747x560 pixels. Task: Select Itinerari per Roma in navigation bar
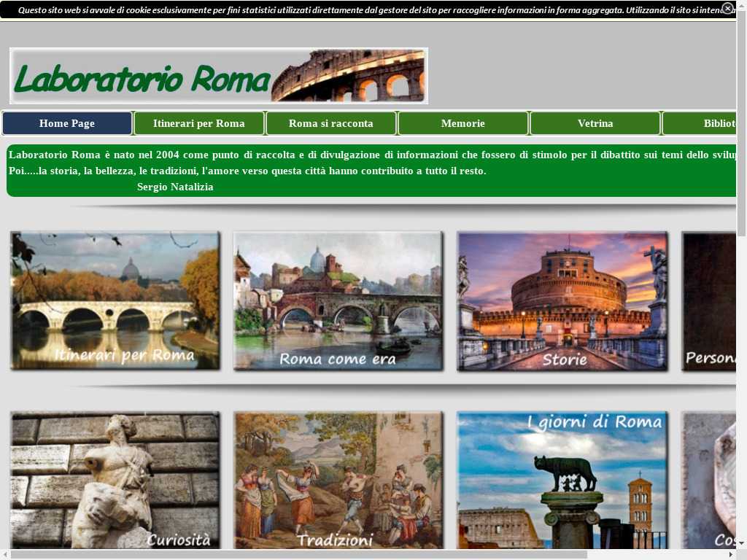coord(199,123)
